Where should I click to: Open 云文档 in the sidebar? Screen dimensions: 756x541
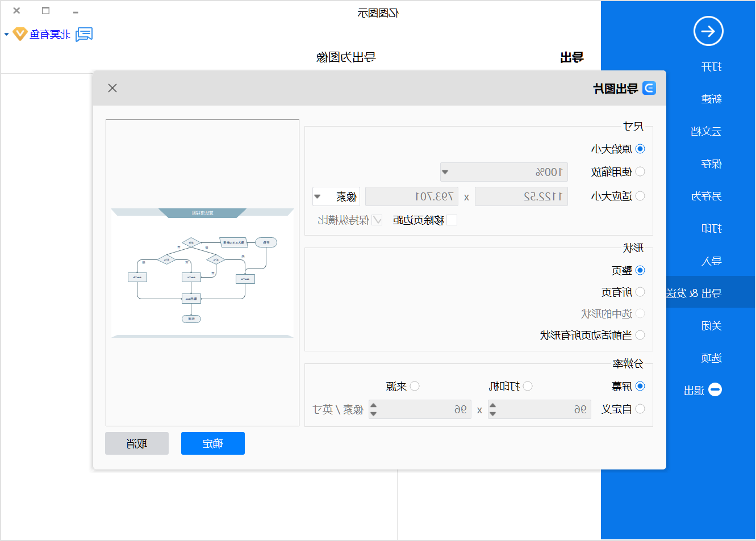pos(706,132)
